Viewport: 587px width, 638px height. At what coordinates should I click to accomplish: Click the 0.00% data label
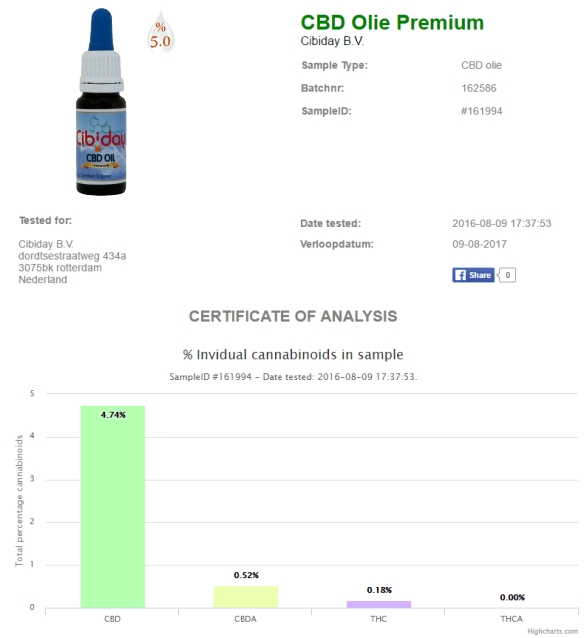tap(512, 597)
